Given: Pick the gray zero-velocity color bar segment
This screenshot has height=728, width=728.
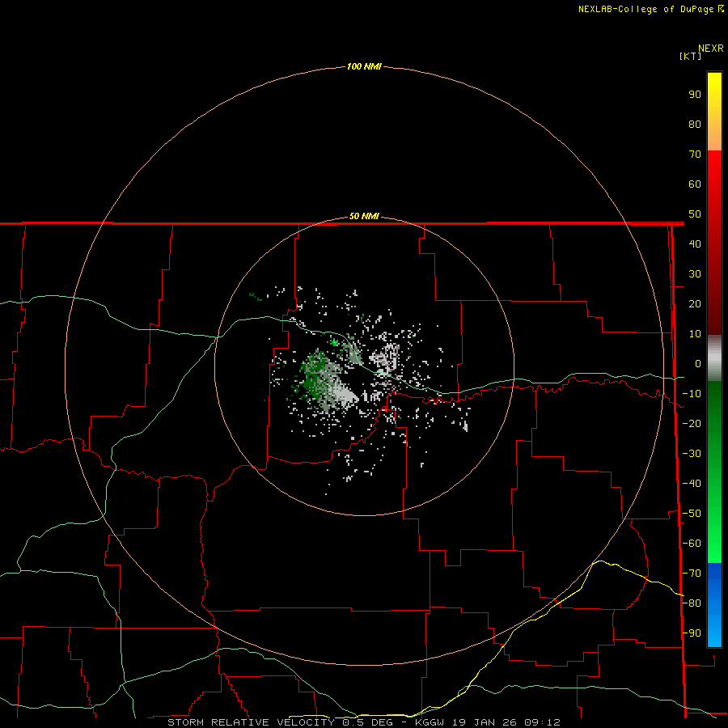Looking at the screenshot, I should tap(714, 358).
